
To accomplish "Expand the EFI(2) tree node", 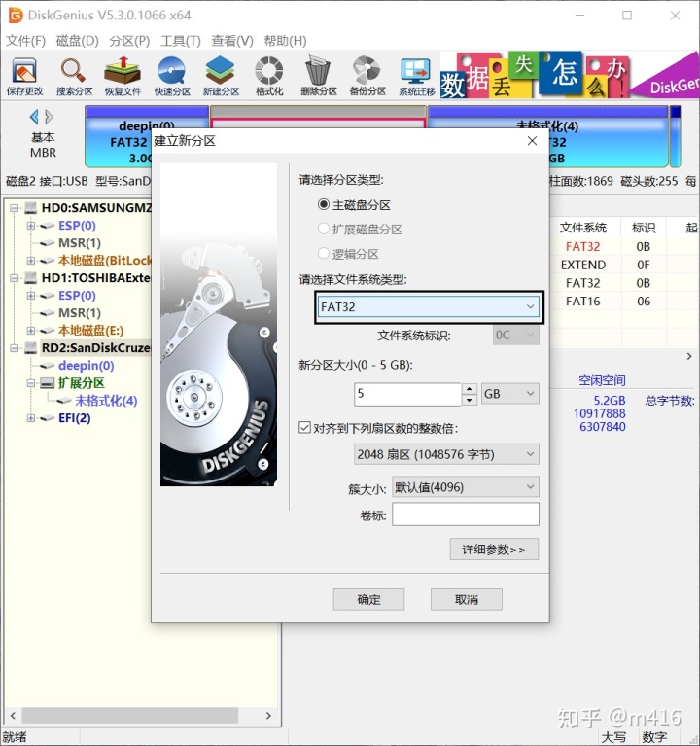I will click(x=31, y=418).
